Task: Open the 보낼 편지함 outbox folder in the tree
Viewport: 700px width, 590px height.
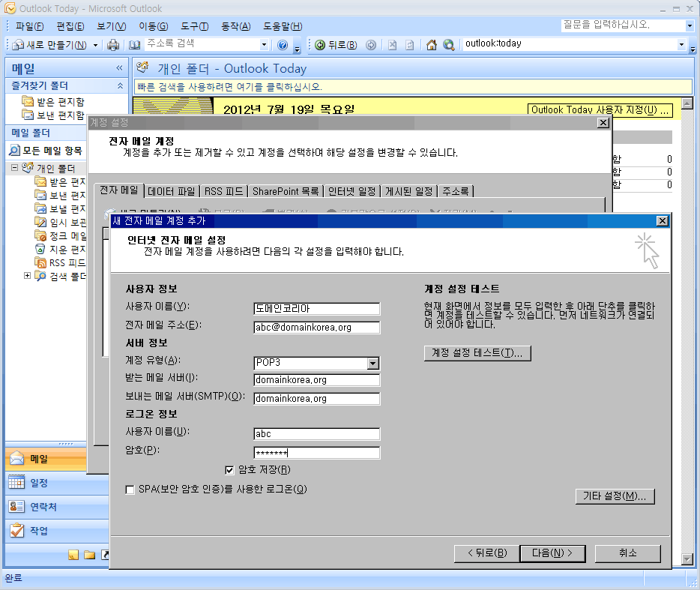Action: click(60, 208)
